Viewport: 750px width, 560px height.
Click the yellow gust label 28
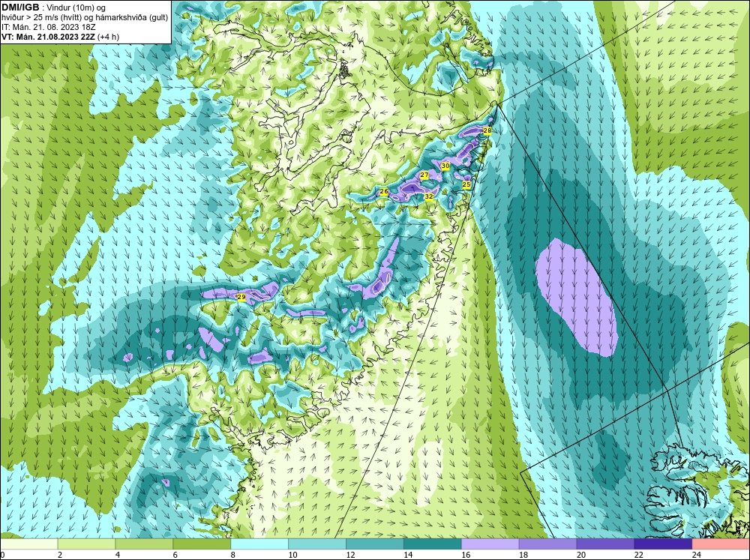click(487, 130)
